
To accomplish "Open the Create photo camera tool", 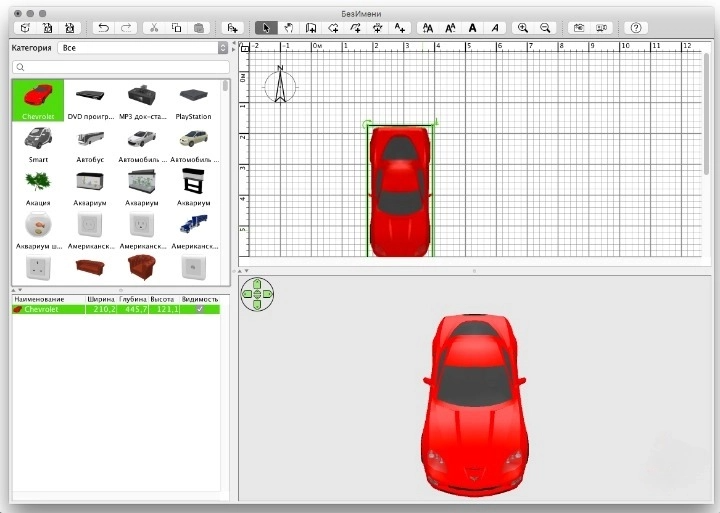I will pos(578,28).
